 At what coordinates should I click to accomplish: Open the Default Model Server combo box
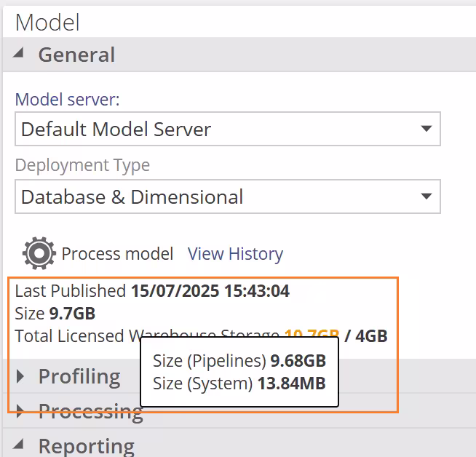[x=218, y=130]
